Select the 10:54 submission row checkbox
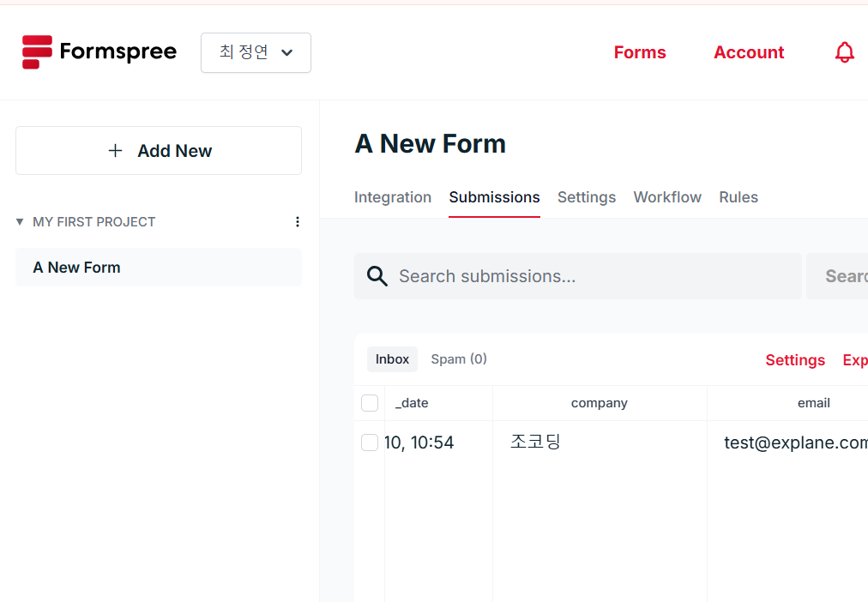 click(370, 442)
